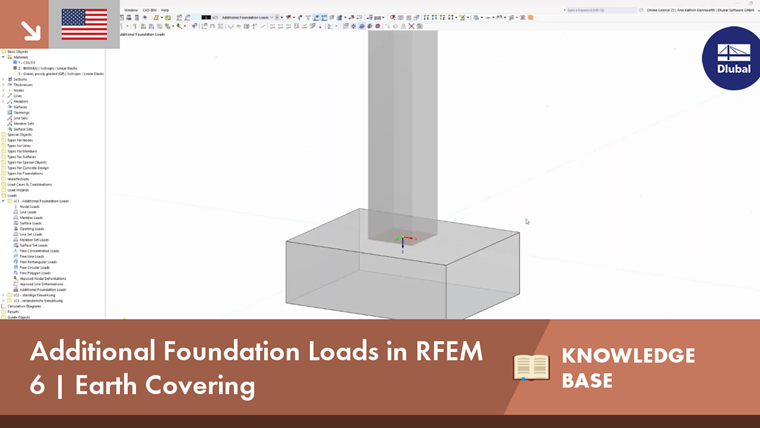Click the red X delete icon in toolbar
Viewport: 760px width, 428px height.
(x=412, y=26)
